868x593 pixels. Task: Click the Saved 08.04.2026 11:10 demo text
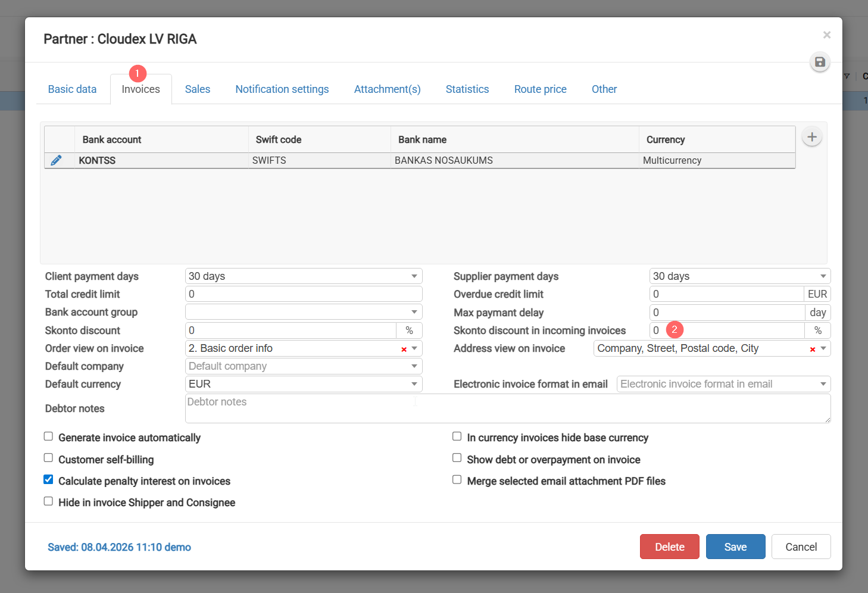(119, 547)
